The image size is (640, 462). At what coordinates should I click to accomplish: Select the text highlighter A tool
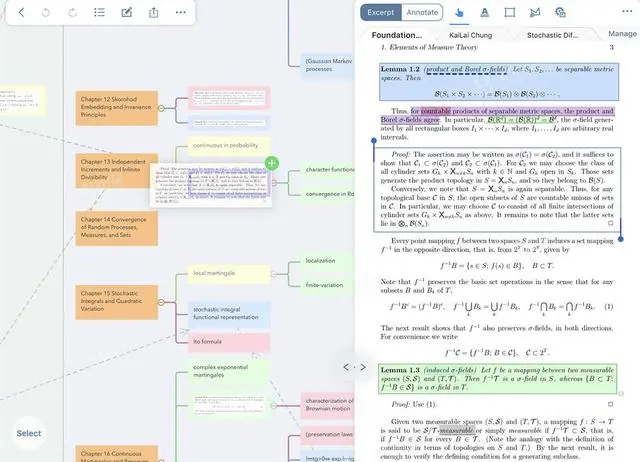[x=484, y=13]
